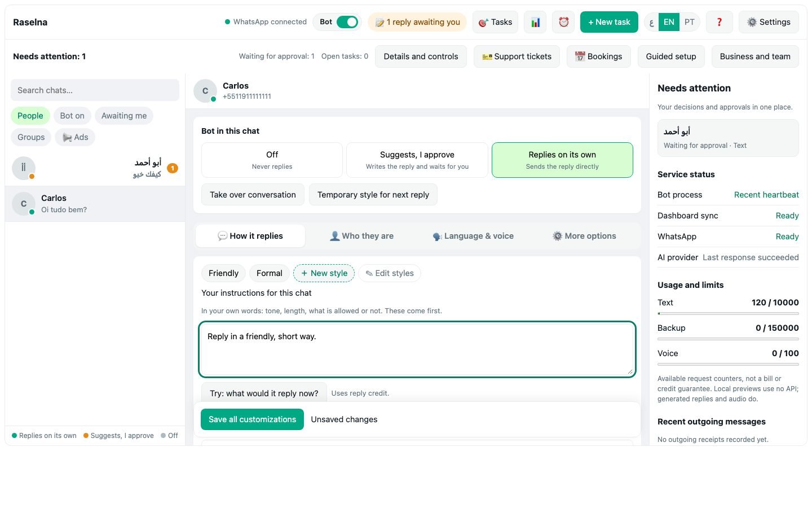
Task: Filter chats by Groups
Action: point(31,137)
